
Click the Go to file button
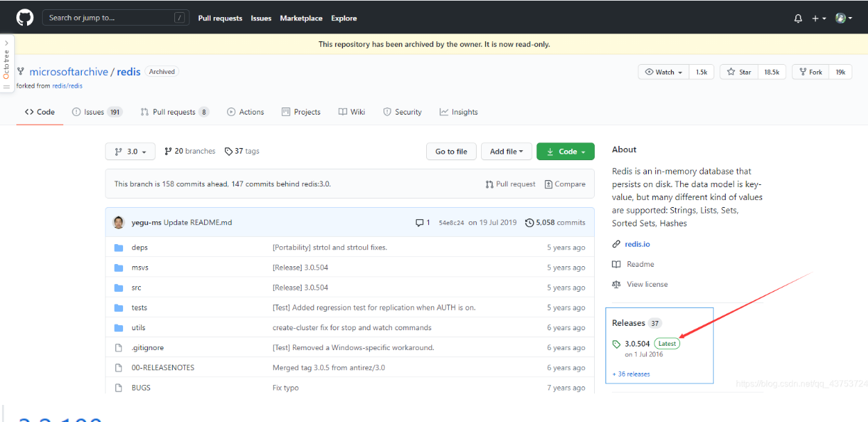pyautogui.click(x=451, y=152)
